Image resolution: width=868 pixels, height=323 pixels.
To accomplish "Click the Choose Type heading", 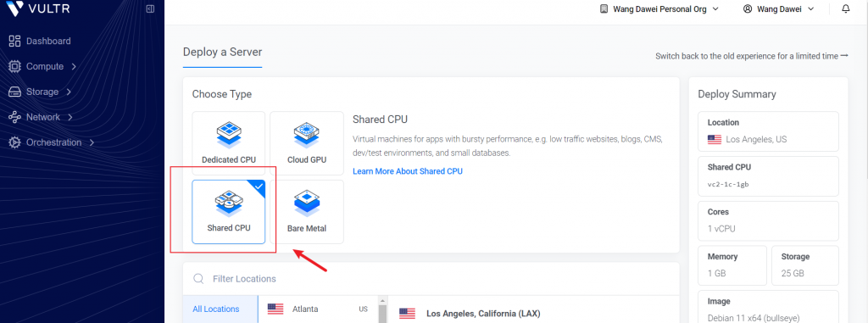I will point(222,94).
